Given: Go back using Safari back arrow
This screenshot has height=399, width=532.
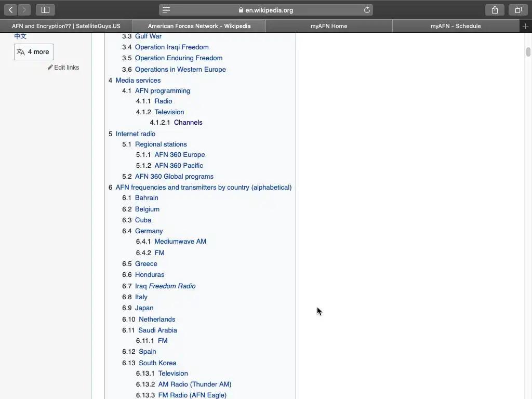Looking at the screenshot, I should [x=10, y=10].
